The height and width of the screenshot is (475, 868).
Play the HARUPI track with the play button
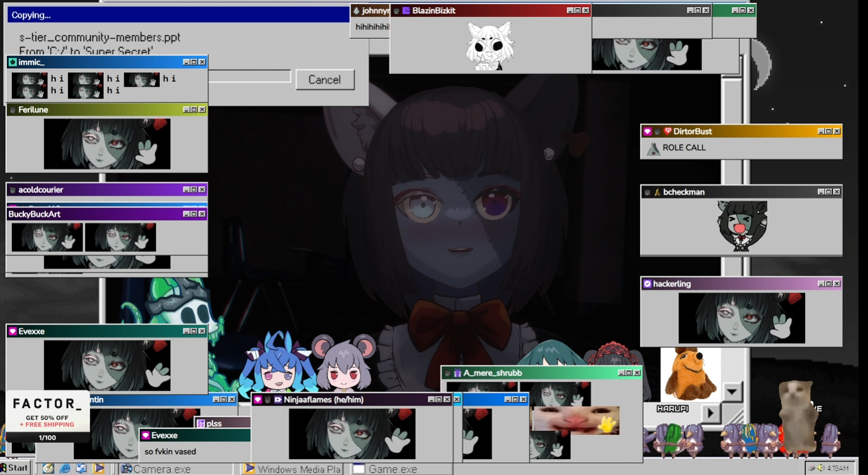pos(711,413)
